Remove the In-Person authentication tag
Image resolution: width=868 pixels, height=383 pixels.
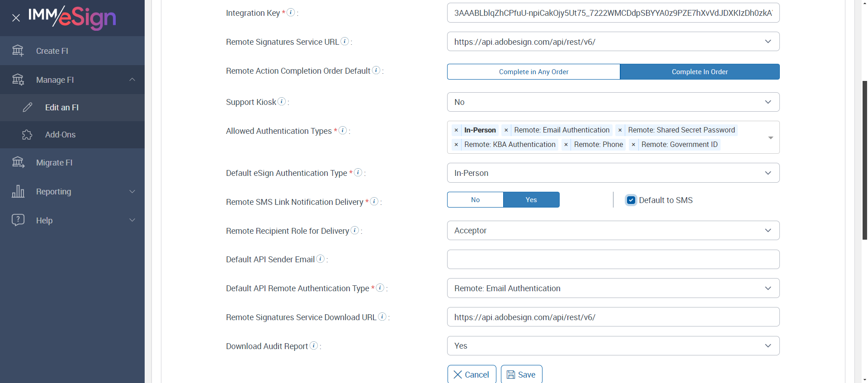pyautogui.click(x=456, y=130)
